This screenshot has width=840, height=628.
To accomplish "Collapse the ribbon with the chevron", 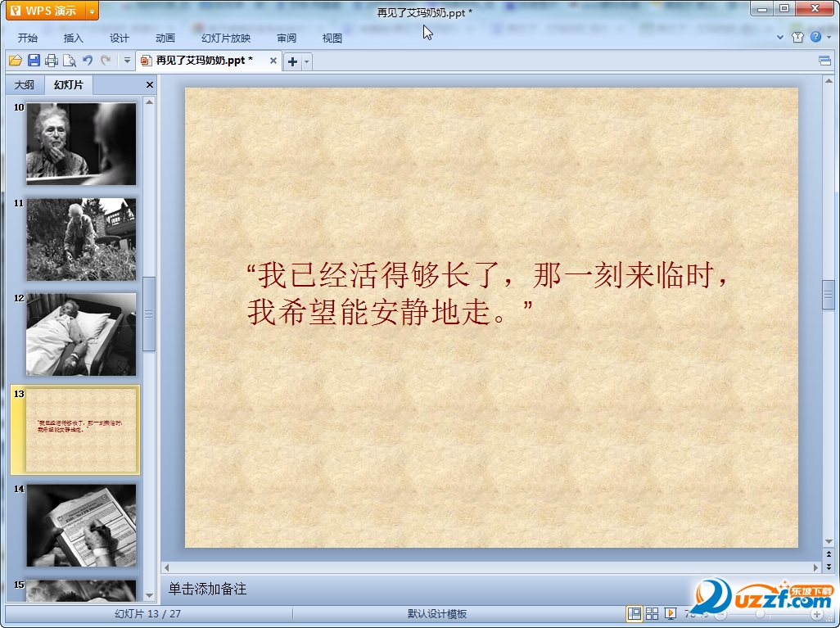I will pyautogui.click(x=780, y=38).
